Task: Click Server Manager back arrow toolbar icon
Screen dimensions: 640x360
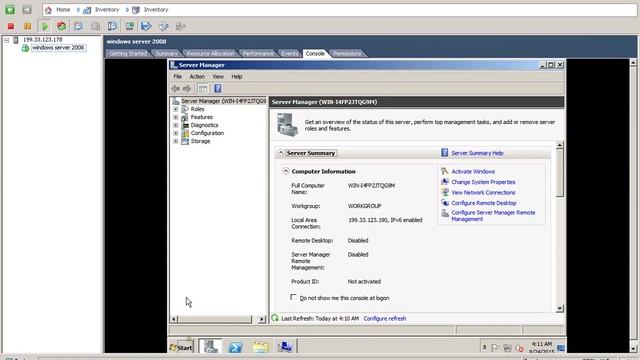Action: click(176, 89)
